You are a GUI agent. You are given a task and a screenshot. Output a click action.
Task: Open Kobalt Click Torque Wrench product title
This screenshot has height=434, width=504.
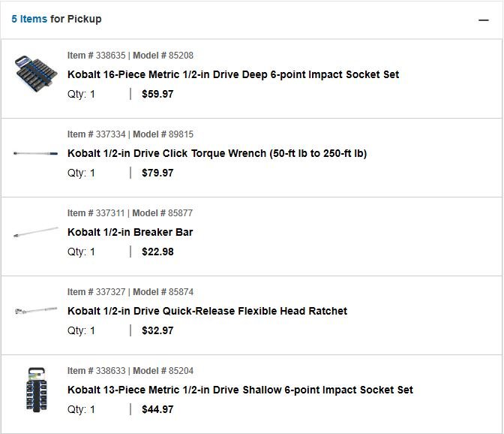pos(217,153)
